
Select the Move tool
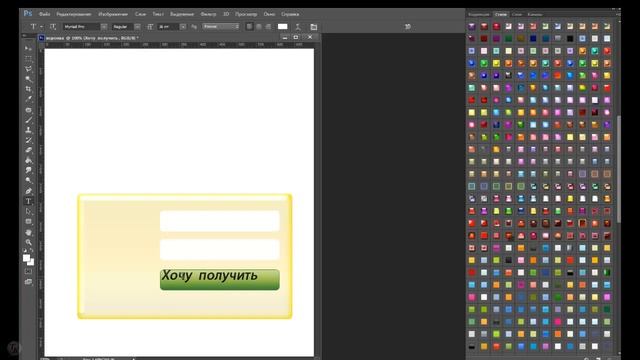(x=28, y=49)
